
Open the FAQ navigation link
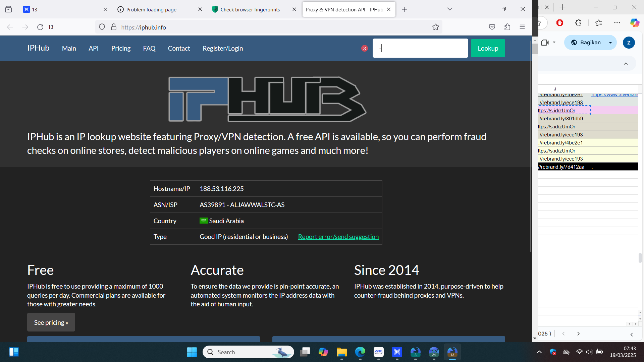click(x=149, y=48)
